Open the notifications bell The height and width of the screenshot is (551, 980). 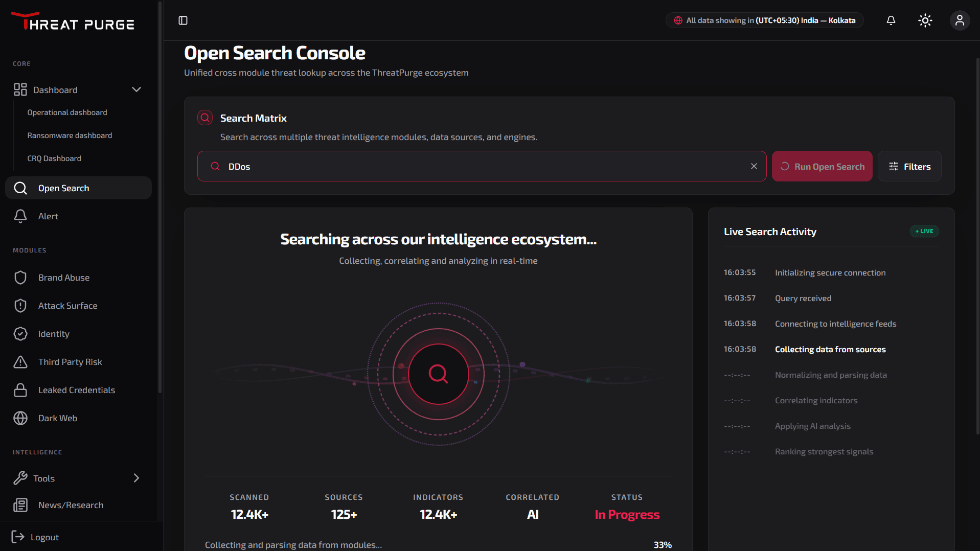point(891,20)
